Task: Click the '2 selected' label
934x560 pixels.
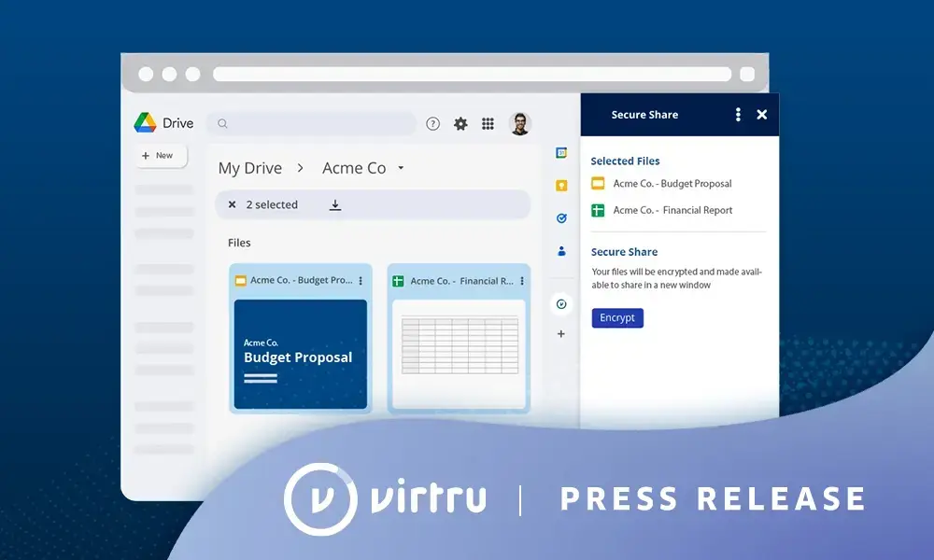Action: point(272,204)
